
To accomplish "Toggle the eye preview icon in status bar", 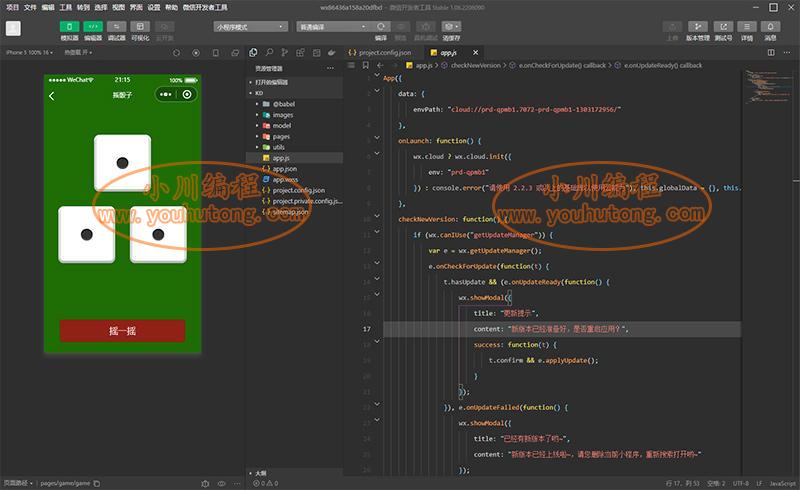I will (221, 483).
